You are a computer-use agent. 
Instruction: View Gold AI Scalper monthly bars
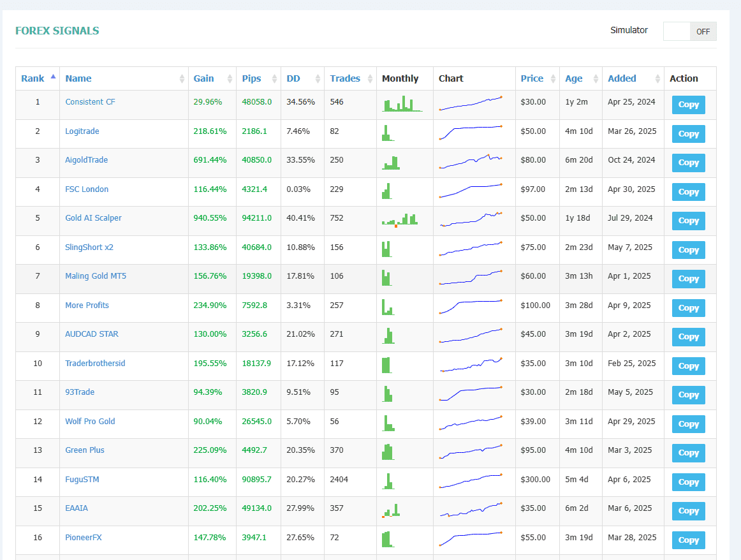[400, 220]
